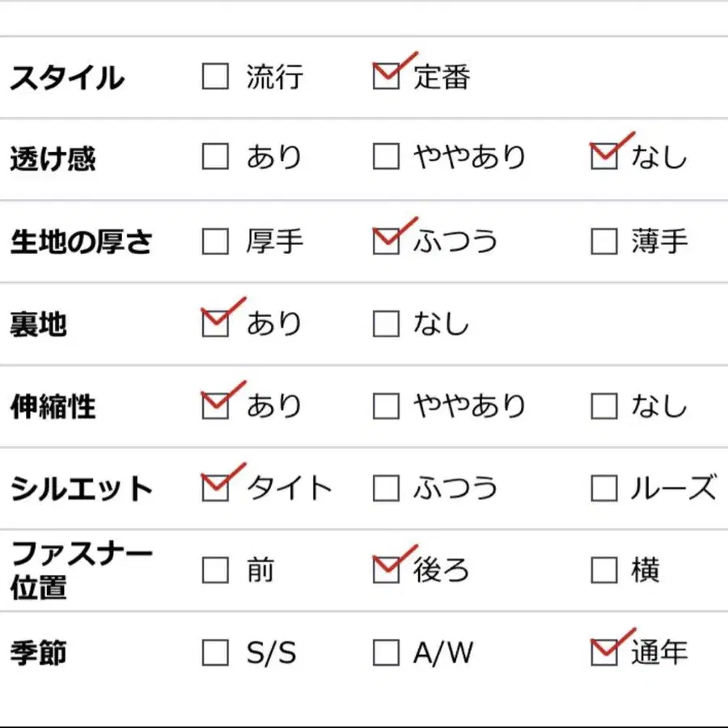The height and width of the screenshot is (728, 728).
Task: Select ややあり checkbox in 透け感 row
Action: click(386, 156)
